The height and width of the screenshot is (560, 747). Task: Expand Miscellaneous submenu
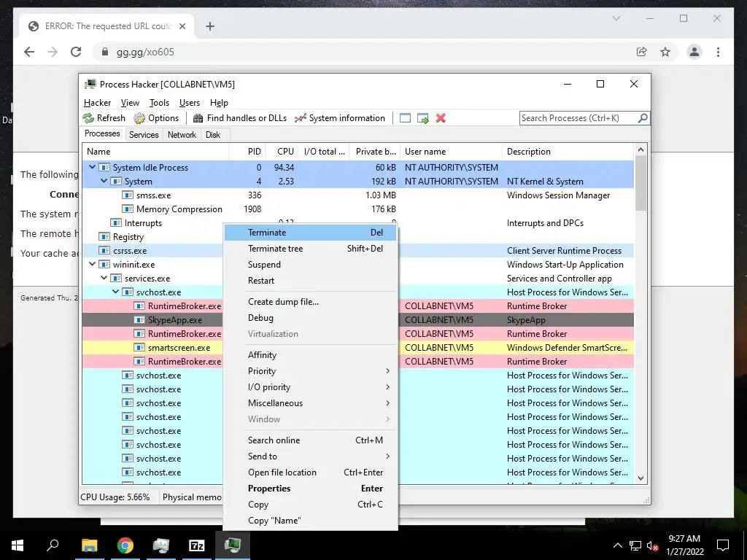[x=310, y=402]
